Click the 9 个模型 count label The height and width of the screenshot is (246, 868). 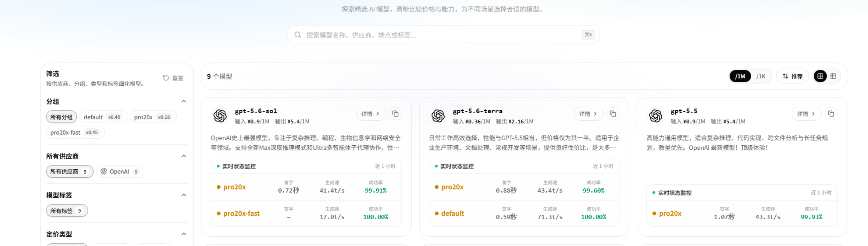[x=220, y=76]
